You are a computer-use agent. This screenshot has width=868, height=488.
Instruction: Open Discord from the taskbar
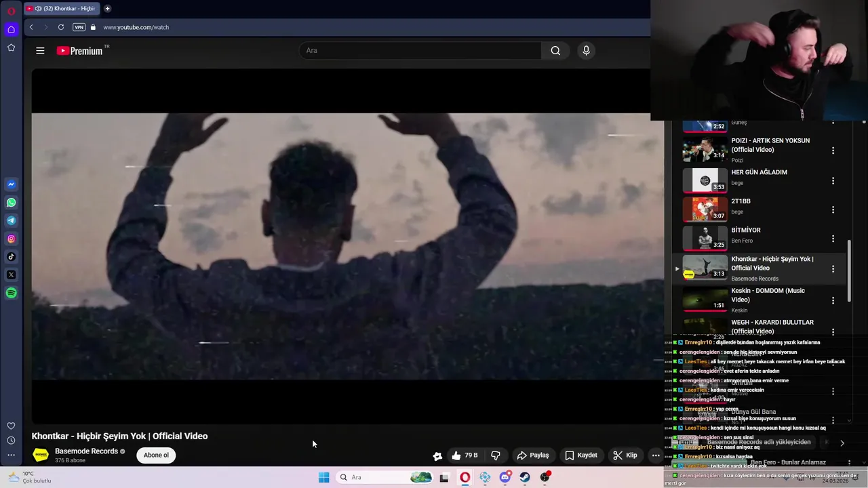(x=505, y=477)
